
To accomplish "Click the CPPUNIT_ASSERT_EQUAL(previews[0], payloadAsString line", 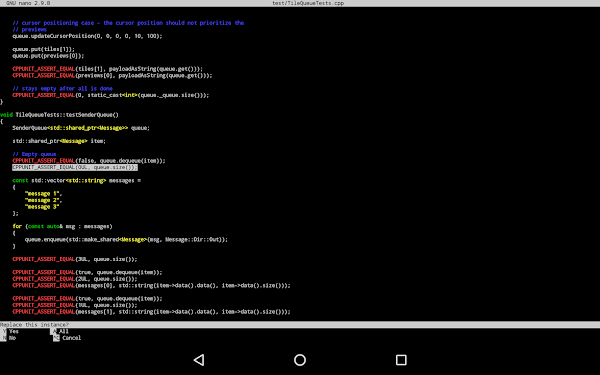I will tap(112, 75).
